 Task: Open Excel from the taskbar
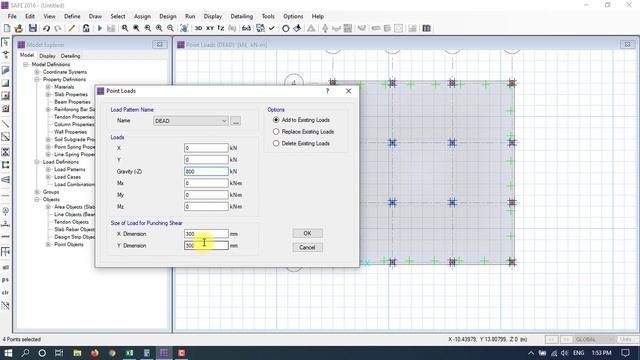coord(129,353)
